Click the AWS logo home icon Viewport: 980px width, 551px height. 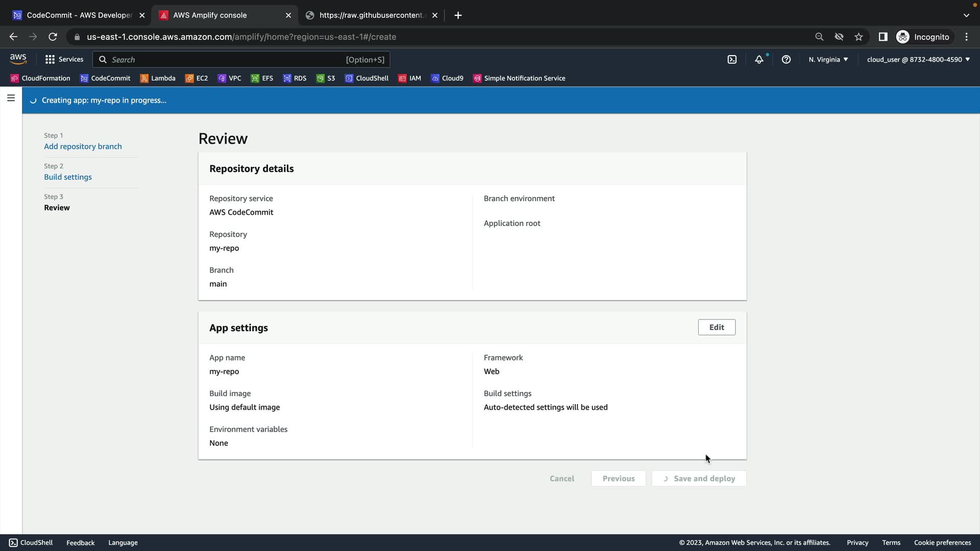(x=18, y=59)
